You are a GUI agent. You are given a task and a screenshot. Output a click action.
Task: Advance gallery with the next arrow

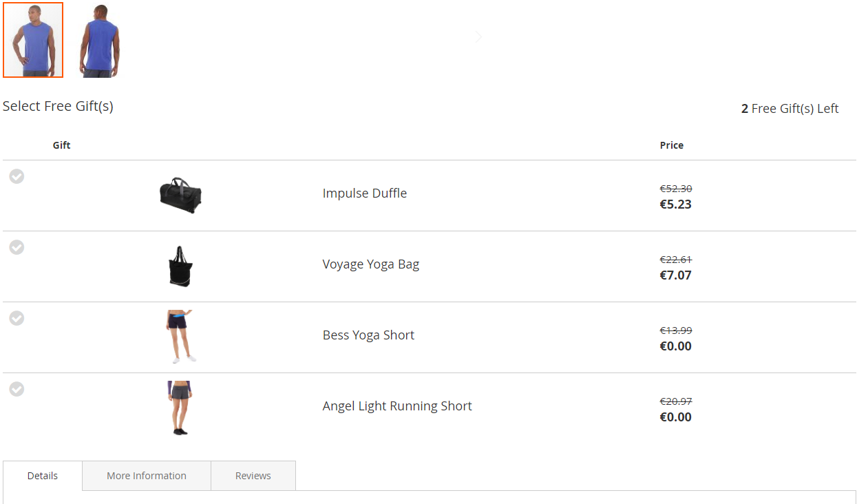pyautogui.click(x=479, y=37)
